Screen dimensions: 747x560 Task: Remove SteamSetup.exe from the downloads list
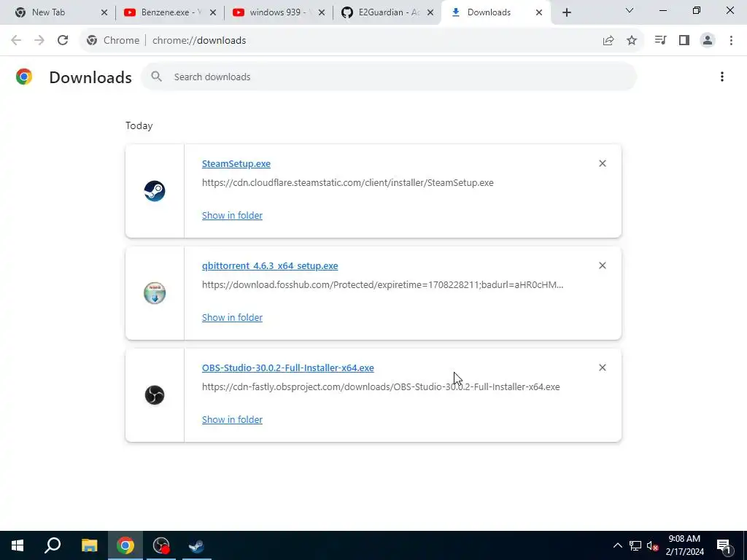602,163
